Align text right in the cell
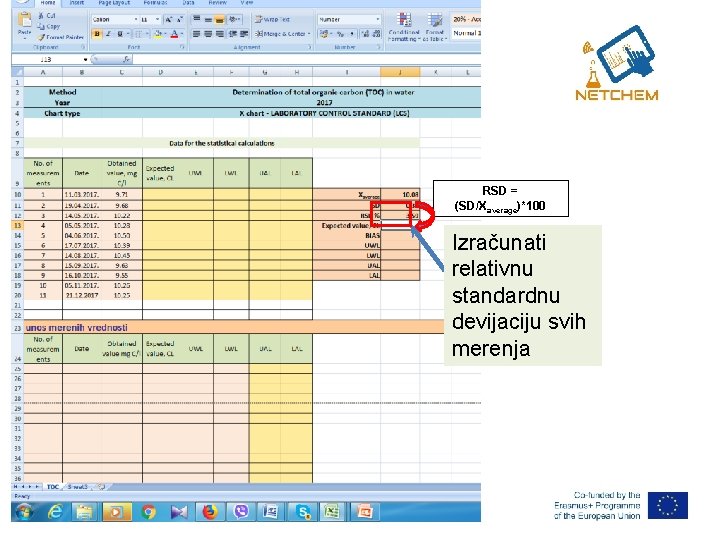This screenshot has height=540, width=720. click(219, 34)
